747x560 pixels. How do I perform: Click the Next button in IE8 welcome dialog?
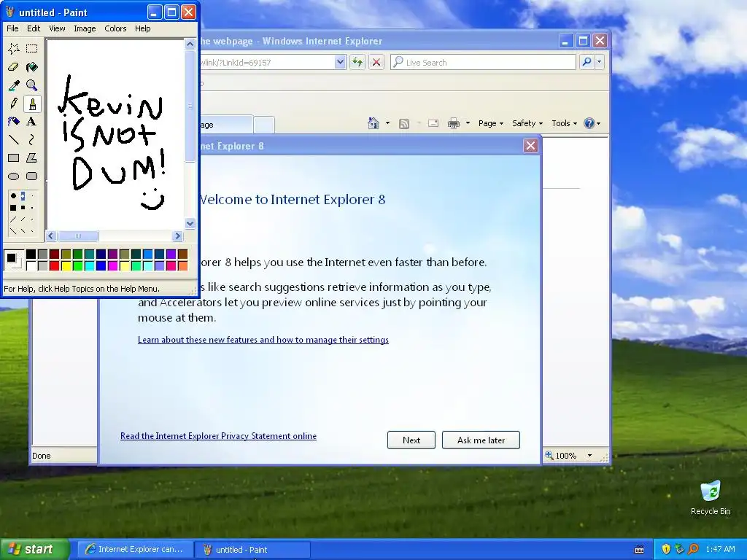pos(411,440)
